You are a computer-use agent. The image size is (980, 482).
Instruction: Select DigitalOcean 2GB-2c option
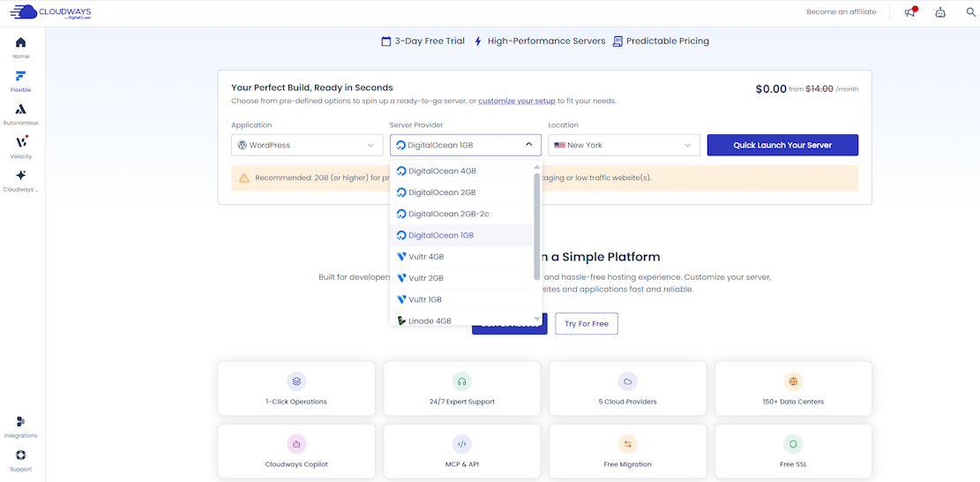pyautogui.click(x=461, y=214)
